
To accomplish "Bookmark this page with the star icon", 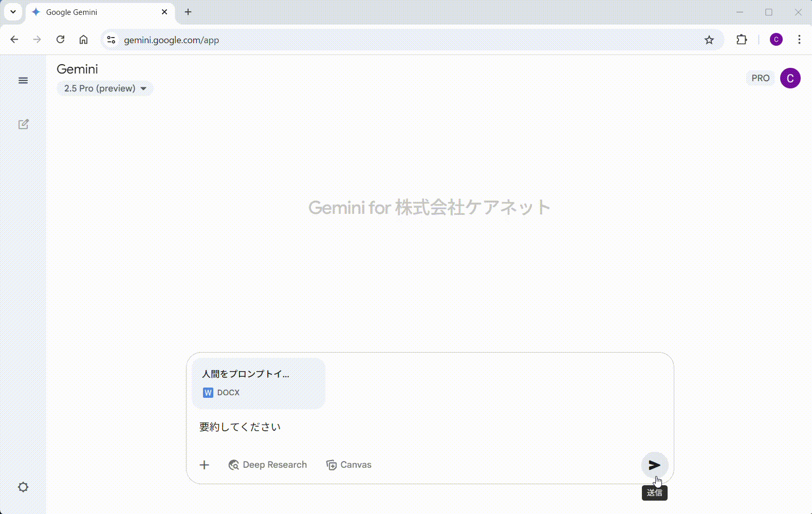I will tap(709, 40).
